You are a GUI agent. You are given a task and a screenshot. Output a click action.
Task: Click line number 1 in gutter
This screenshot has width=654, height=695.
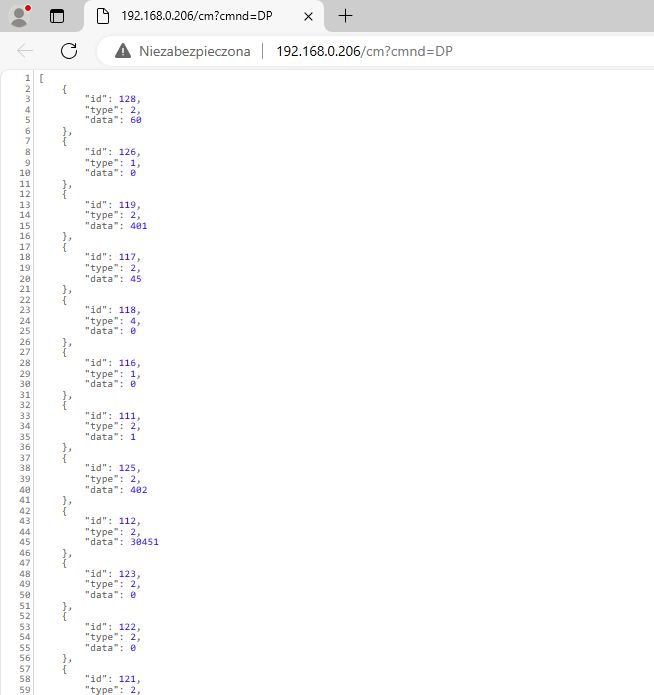27,78
